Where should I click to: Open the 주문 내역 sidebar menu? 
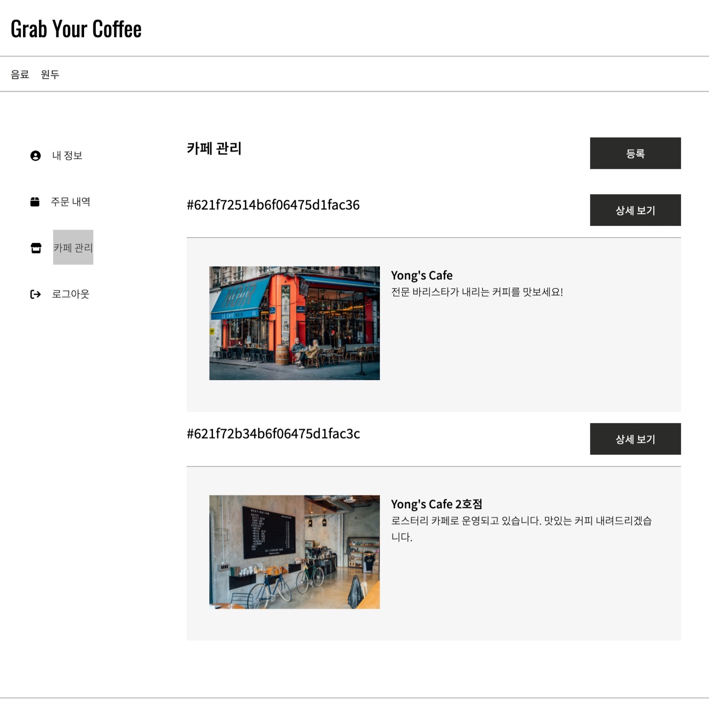click(x=70, y=202)
